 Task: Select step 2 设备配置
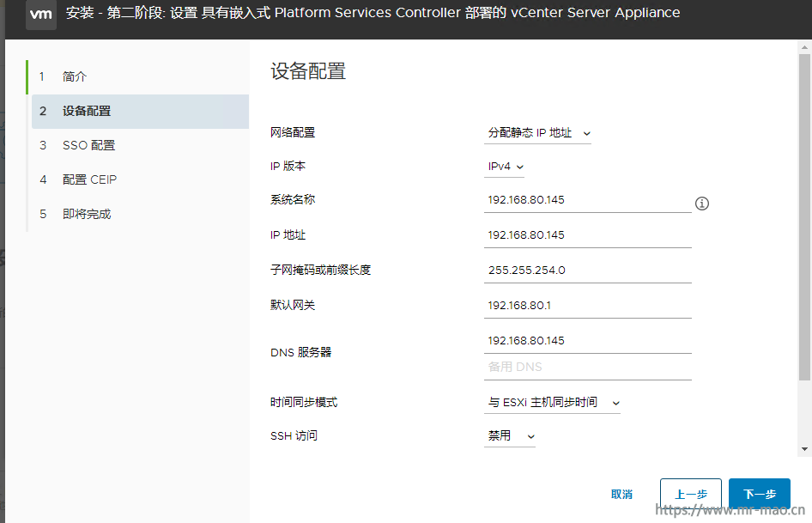[140, 111]
